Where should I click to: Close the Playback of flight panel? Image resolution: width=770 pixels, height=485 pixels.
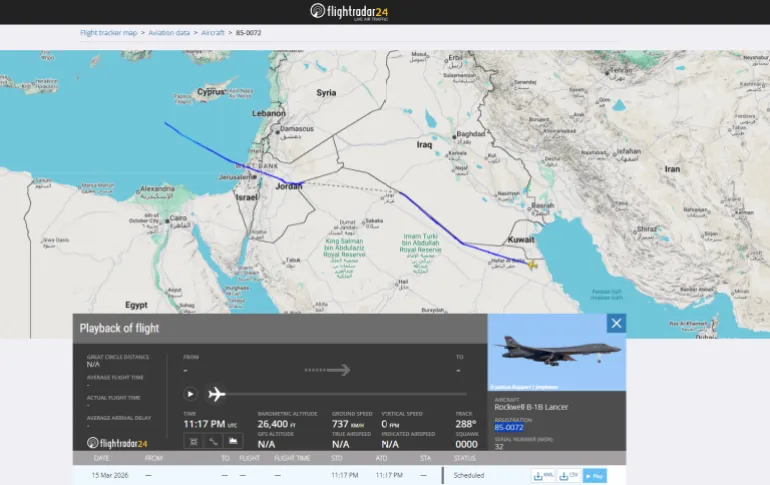[x=616, y=323]
